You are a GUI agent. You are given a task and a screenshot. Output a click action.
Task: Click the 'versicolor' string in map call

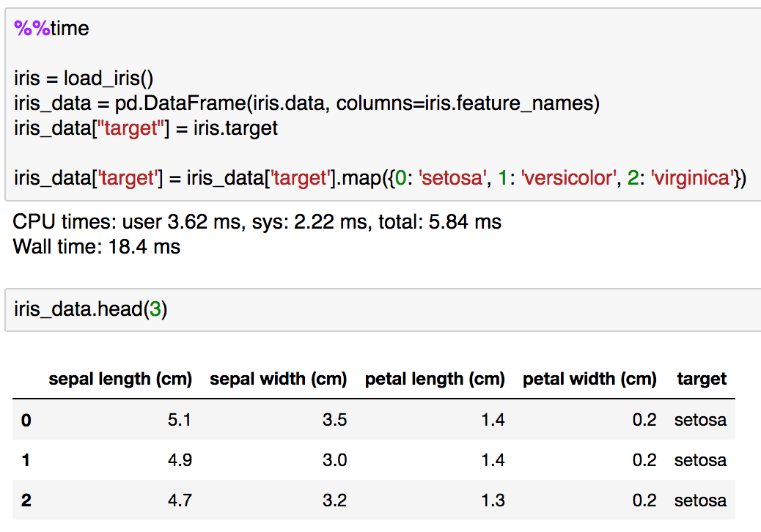click(x=565, y=178)
